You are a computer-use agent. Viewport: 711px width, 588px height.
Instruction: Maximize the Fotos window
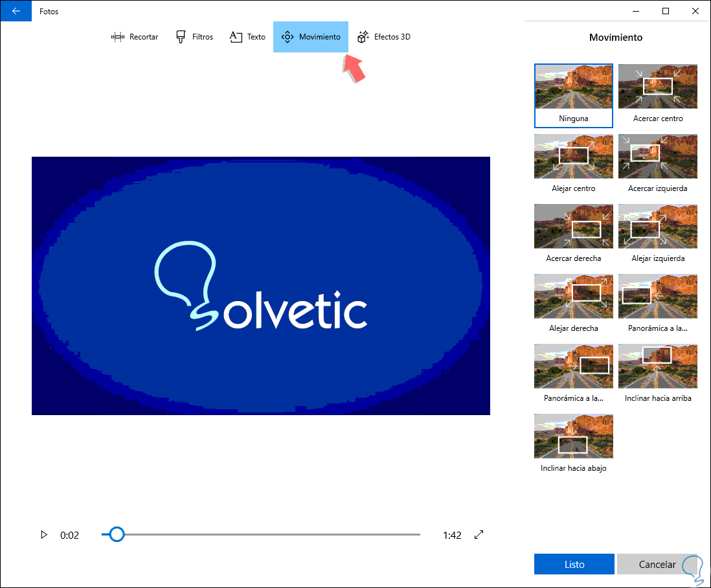pyautogui.click(x=666, y=11)
